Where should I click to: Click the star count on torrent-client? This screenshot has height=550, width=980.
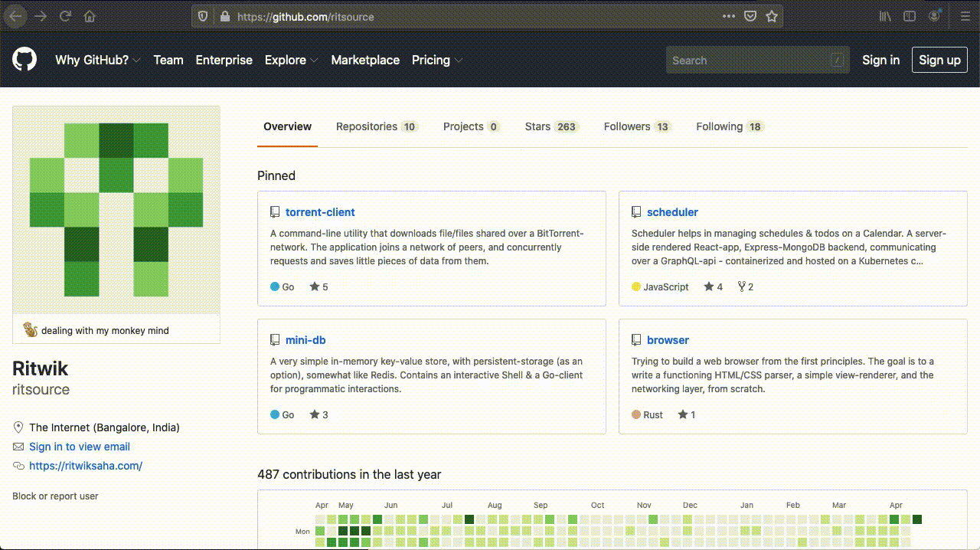tap(318, 287)
